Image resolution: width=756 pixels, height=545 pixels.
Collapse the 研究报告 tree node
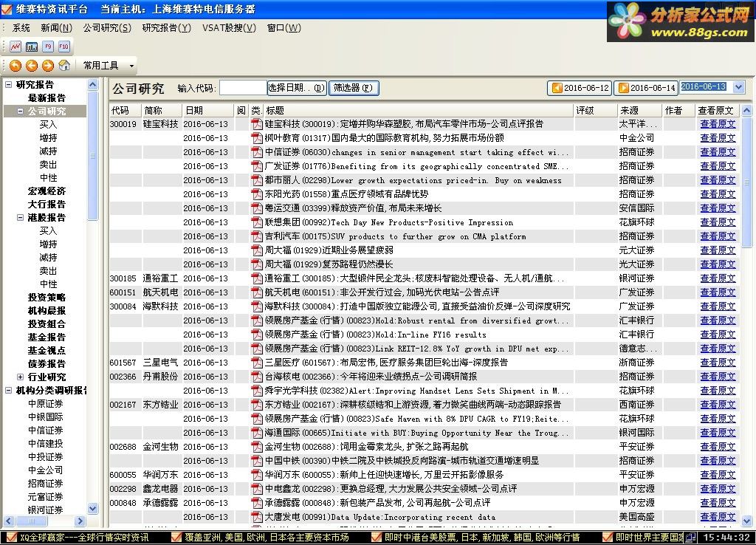tap(8, 84)
